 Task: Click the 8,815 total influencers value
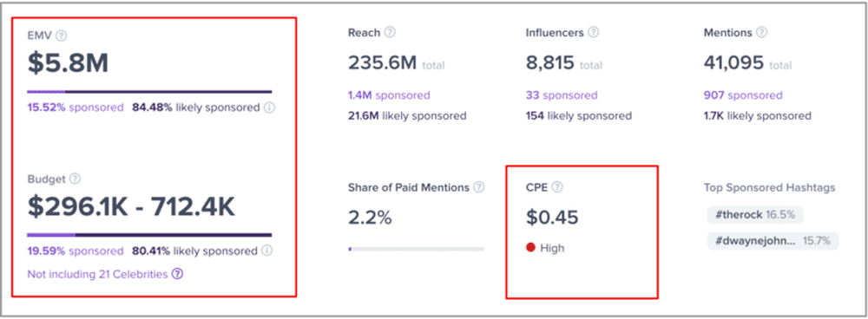point(564,63)
